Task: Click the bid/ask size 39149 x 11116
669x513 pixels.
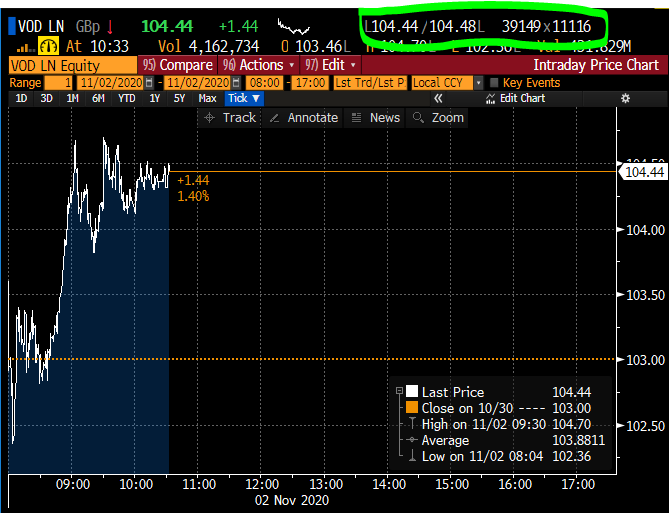Action: tap(546, 26)
